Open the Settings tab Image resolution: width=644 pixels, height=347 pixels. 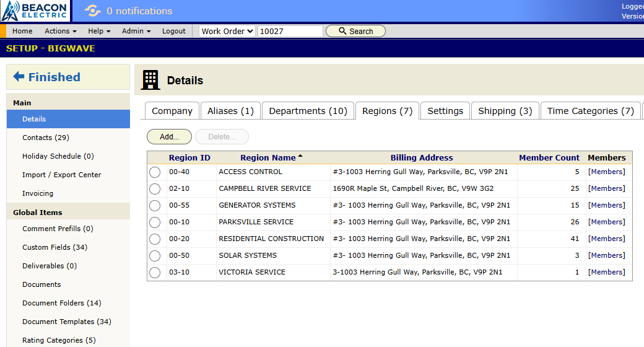coord(445,111)
